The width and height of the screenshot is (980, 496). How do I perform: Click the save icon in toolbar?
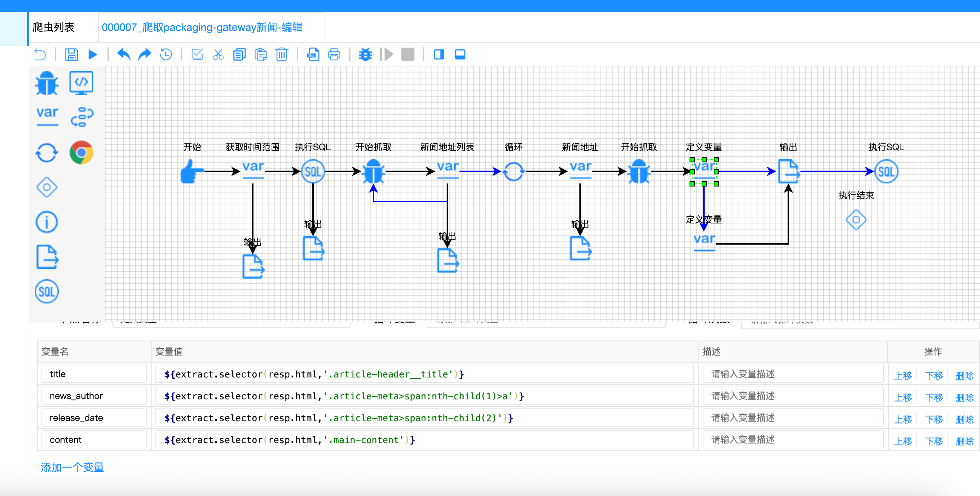(x=71, y=55)
